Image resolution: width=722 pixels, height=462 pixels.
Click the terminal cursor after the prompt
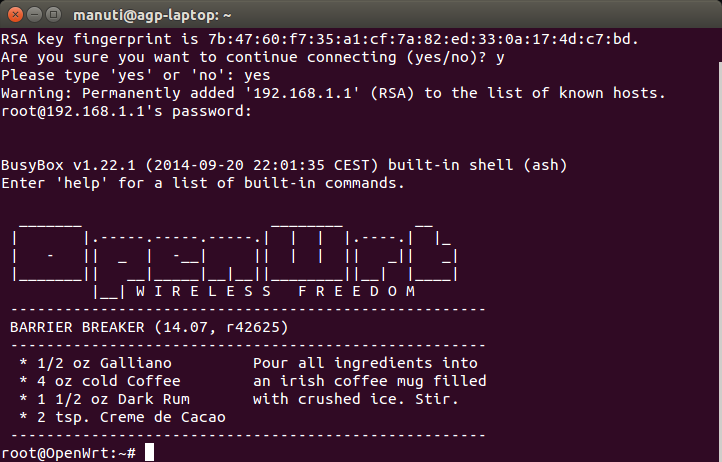(x=149, y=453)
